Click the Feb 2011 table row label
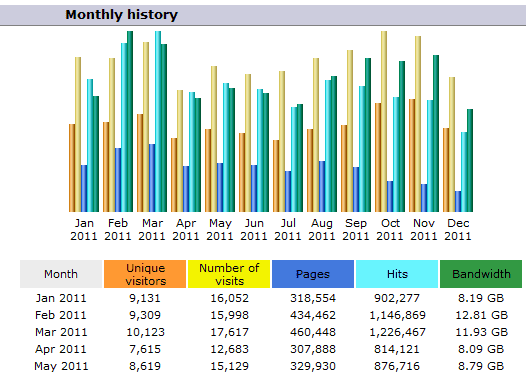This screenshot has height=377, width=526. click(x=61, y=315)
